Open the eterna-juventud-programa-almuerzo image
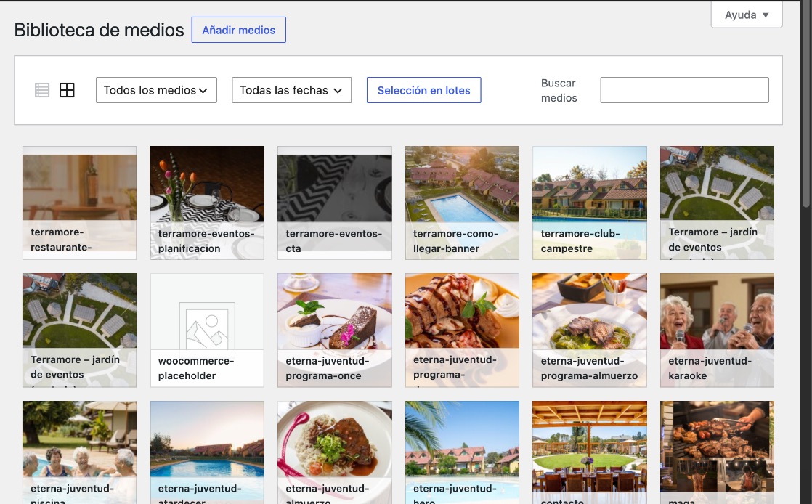This screenshot has width=812, height=504. [589, 330]
